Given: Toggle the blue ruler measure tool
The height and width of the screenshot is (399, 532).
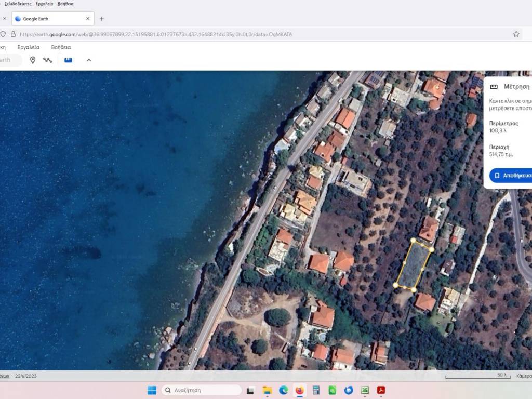Looking at the screenshot, I should coord(68,60).
